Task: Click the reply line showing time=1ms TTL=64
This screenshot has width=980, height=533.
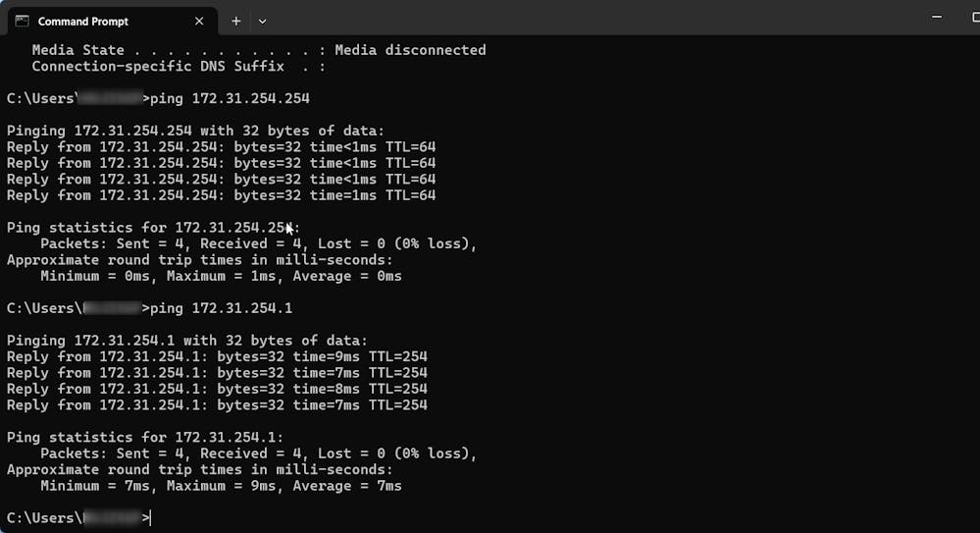Action: tap(221, 195)
